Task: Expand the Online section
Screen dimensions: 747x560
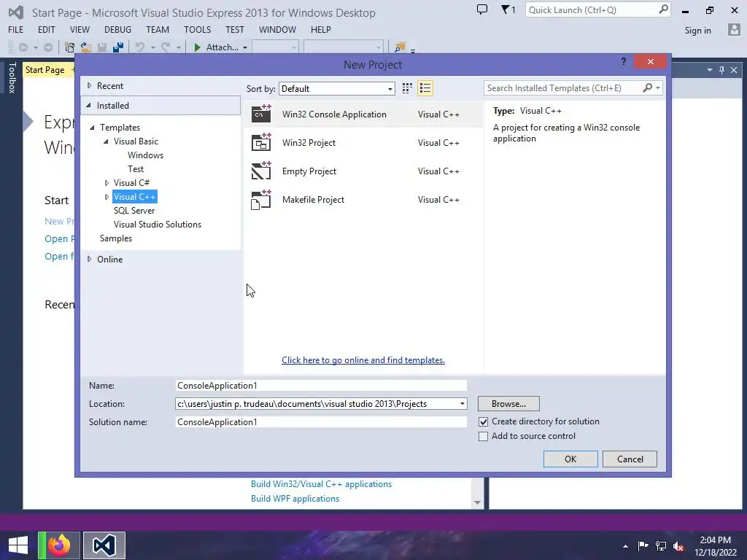Action: click(89, 259)
